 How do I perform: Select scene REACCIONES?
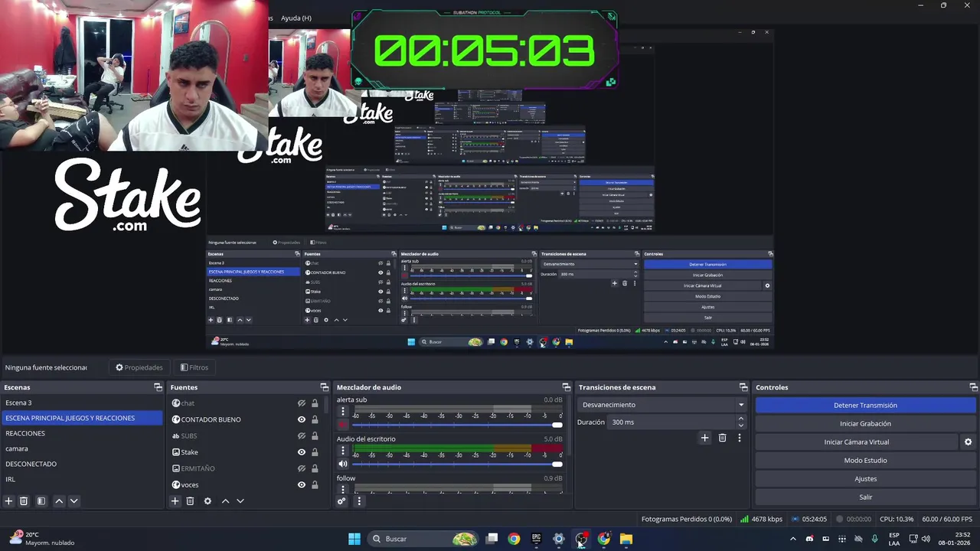[82, 433]
